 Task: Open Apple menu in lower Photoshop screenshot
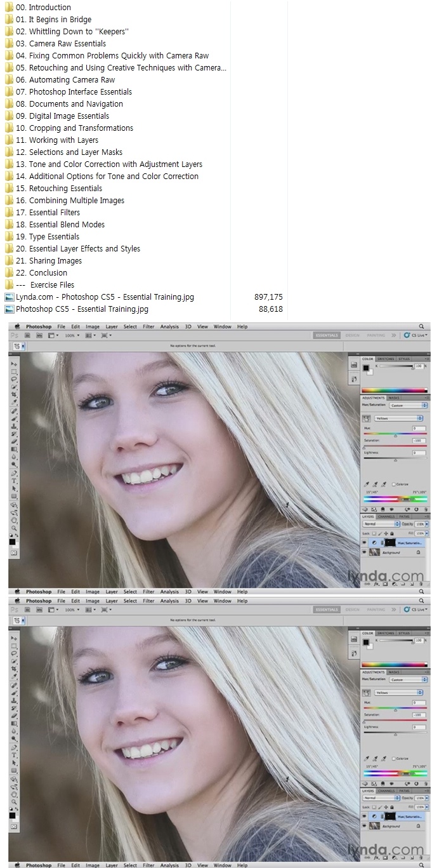click(x=17, y=600)
